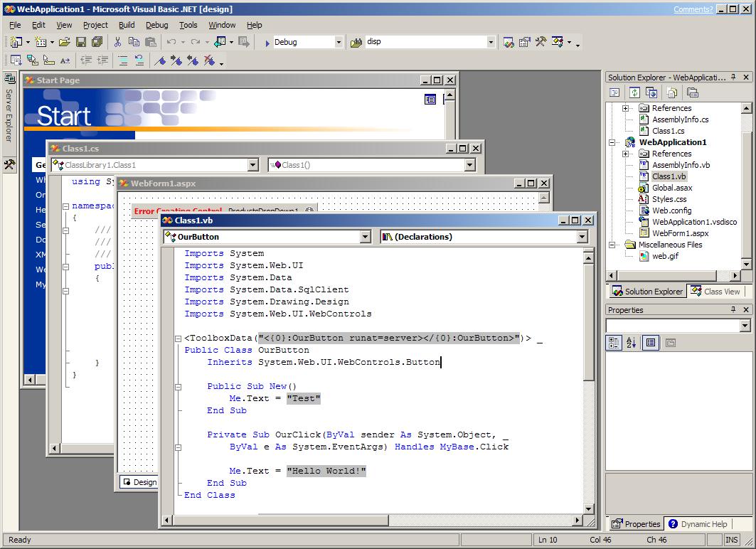Toggle the Categorized view in Properties
Image resolution: width=756 pixels, height=549 pixels.
613,343
